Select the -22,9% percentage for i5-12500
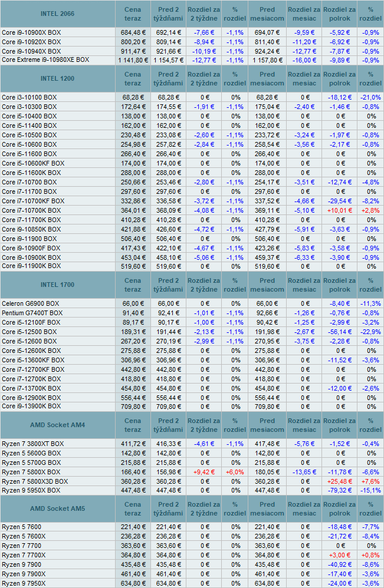Screen dimensions: 384x588 coord(370,332)
